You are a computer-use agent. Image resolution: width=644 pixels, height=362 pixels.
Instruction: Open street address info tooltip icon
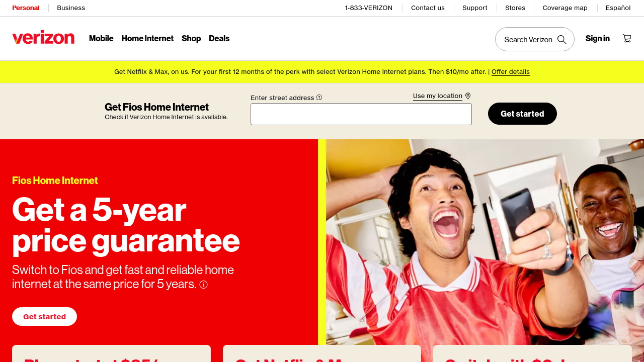point(319,98)
